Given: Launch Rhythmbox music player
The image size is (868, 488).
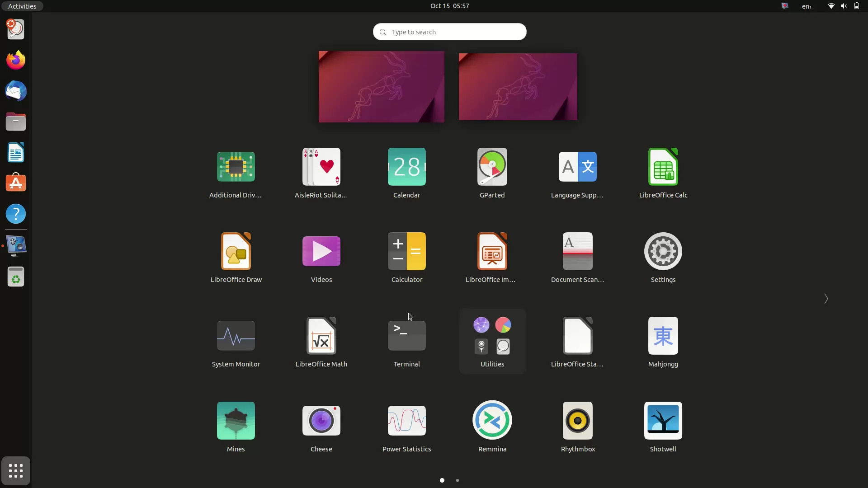Looking at the screenshot, I should [x=577, y=420].
